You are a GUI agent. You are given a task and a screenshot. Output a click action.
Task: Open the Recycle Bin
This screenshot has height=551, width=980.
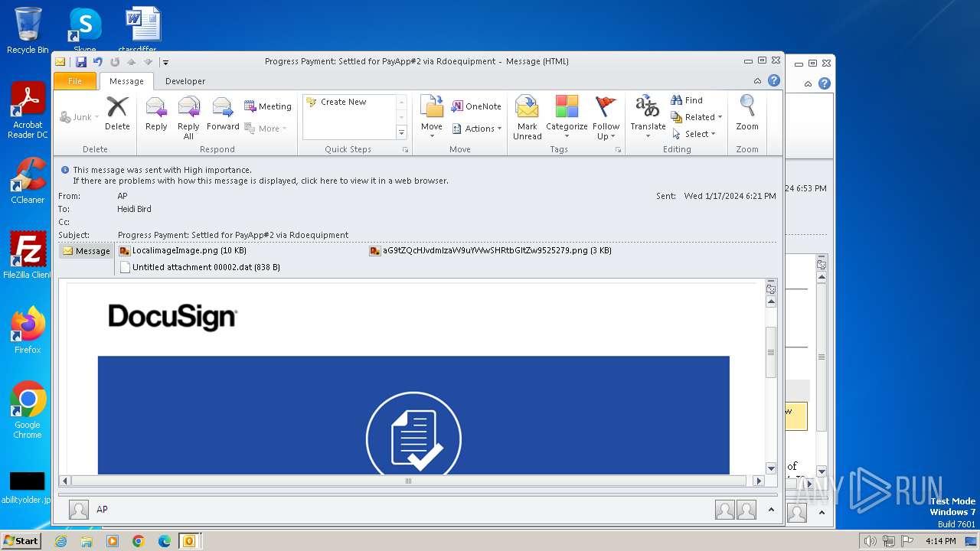28,31
